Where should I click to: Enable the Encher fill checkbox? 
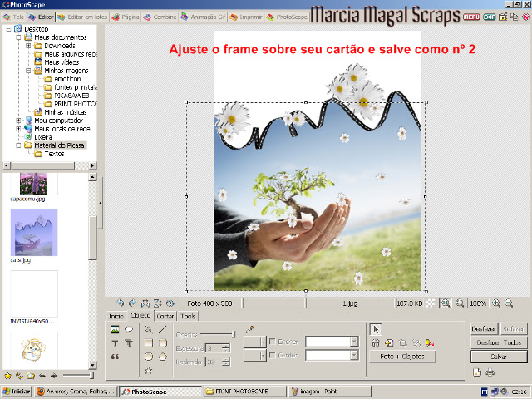272,342
